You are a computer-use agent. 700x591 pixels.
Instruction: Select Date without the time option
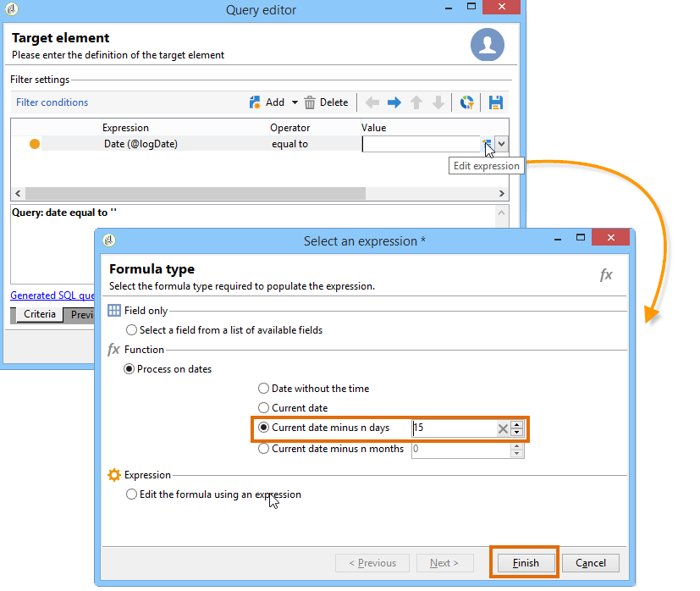[263, 388]
